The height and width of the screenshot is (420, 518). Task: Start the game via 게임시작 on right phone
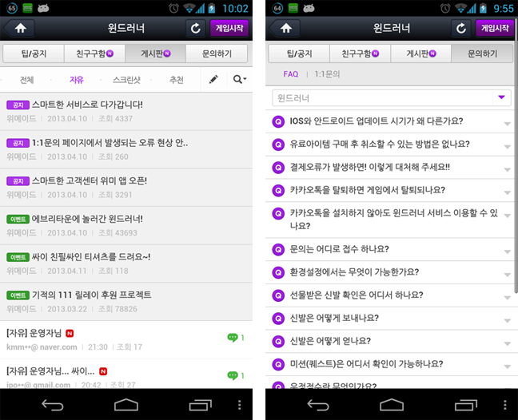click(x=495, y=28)
